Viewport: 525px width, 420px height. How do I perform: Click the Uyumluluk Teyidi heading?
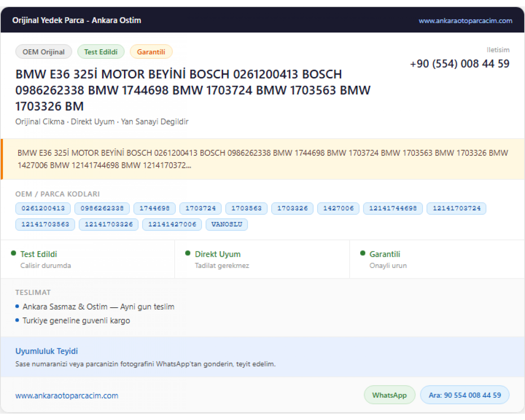pos(47,351)
